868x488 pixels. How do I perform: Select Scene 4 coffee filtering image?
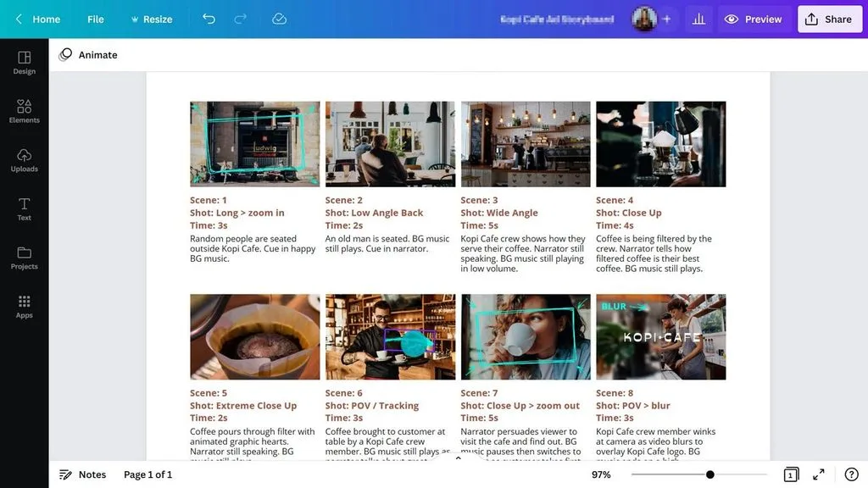(661, 144)
